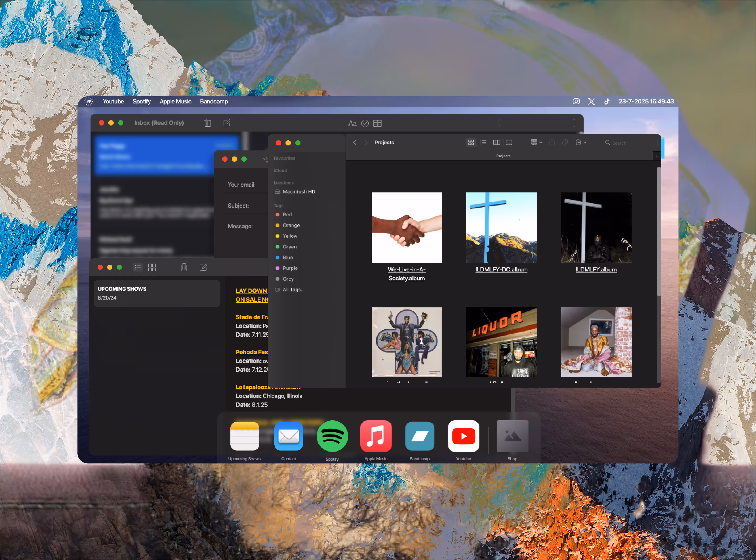
Task: Click compose icon in notes window
Action: pos(203,268)
